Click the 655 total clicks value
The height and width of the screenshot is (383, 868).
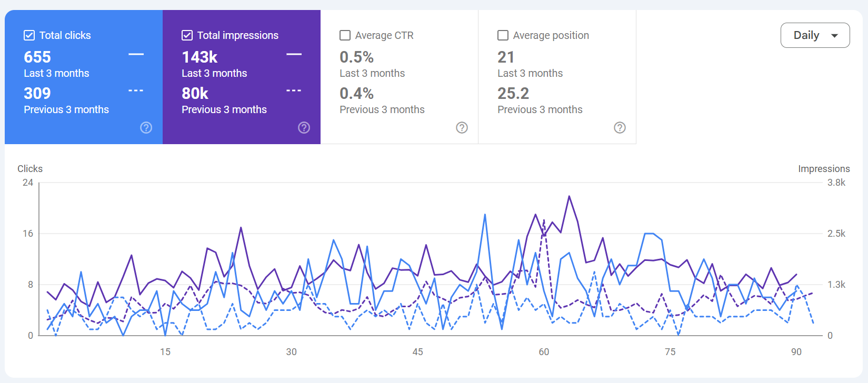(x=37, y=57)
